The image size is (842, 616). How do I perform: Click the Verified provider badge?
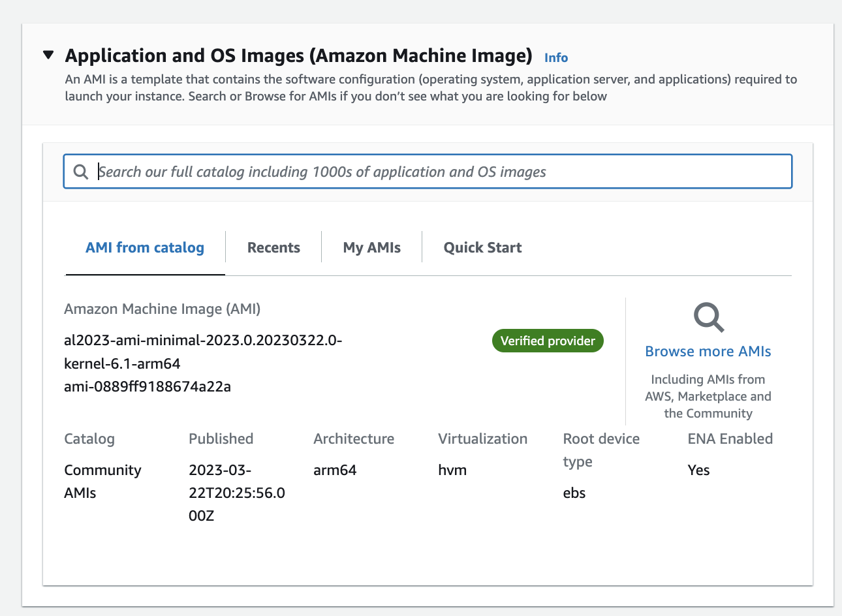pos(548,341)
